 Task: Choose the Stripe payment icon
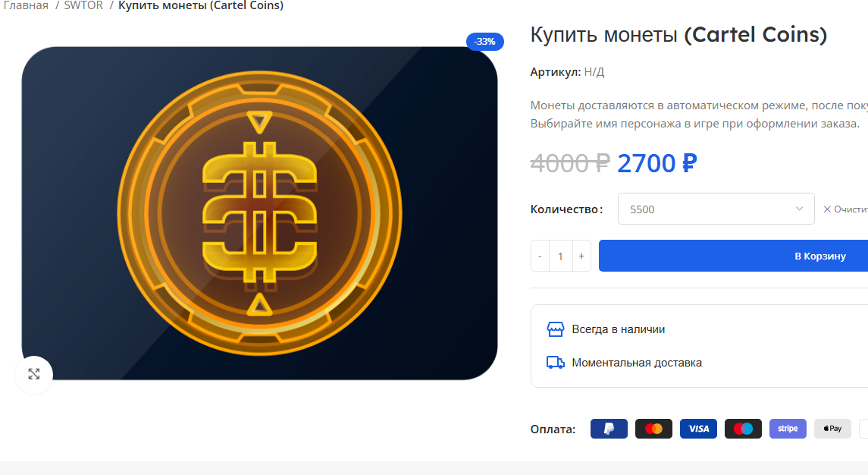pyautogui.click(x=788, y=429)
